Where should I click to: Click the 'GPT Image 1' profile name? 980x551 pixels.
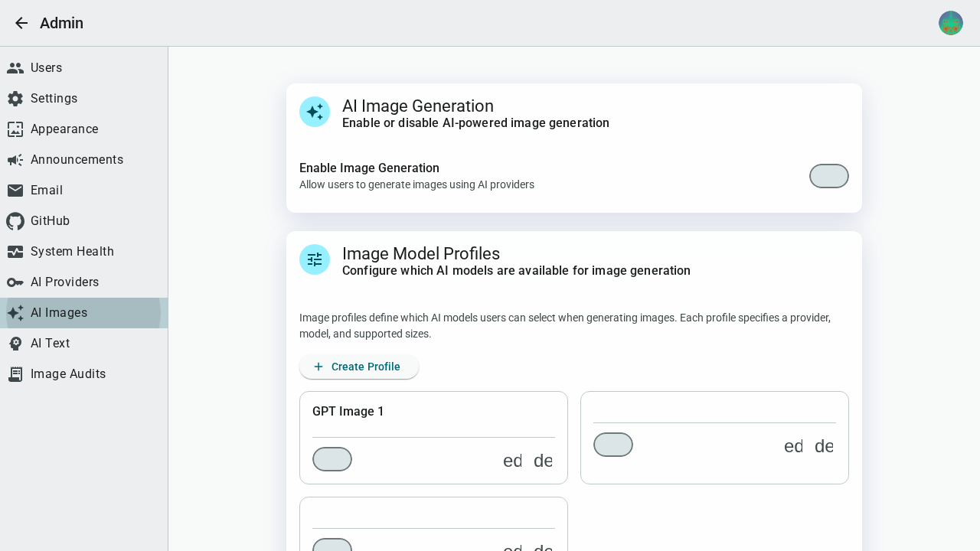pos(348,412)
